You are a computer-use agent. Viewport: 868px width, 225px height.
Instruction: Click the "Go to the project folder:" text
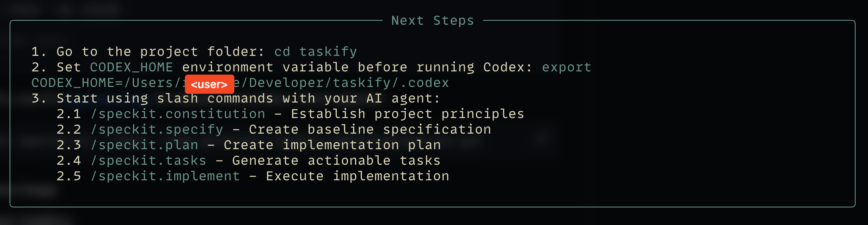point(160,51)
